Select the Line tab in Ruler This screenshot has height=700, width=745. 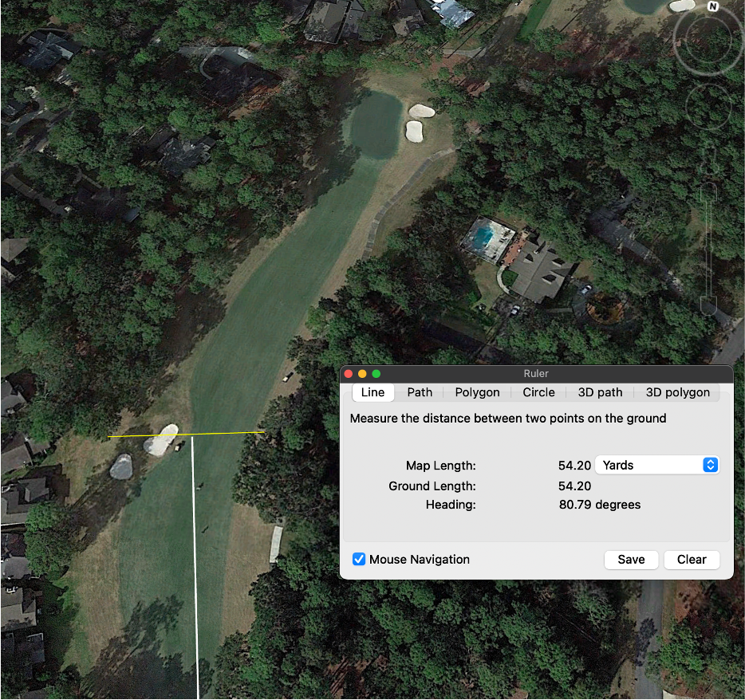[x=372, y=392]
